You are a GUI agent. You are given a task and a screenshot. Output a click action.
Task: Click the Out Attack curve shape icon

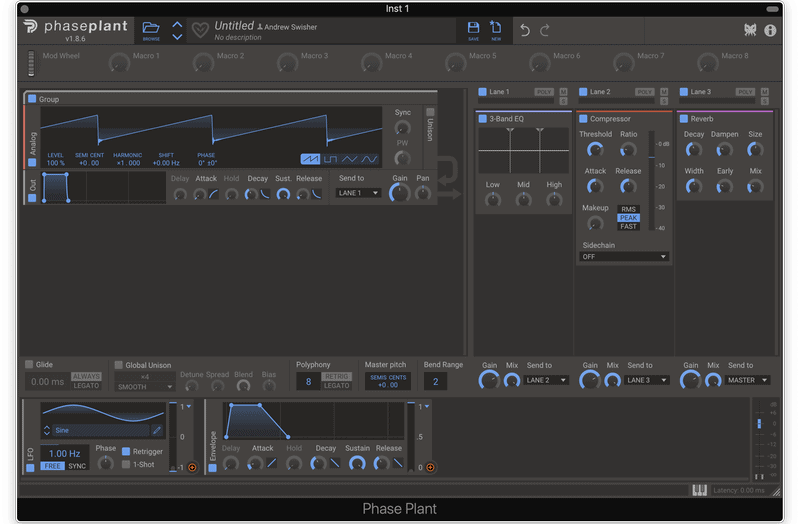point(214,194)
